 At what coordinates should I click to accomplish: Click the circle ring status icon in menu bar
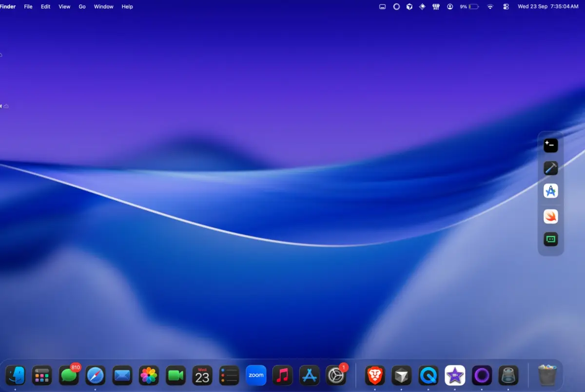396,7
